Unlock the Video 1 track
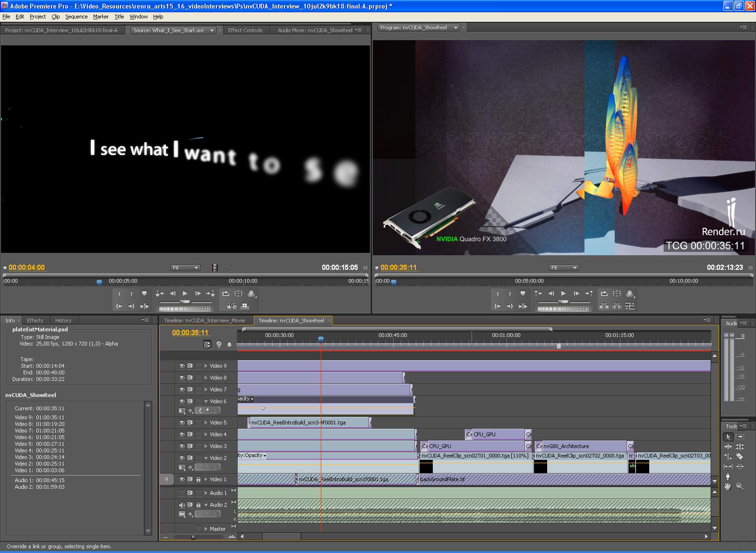The width and height of the screenshot is (756, 553). [x=198, y=479]
